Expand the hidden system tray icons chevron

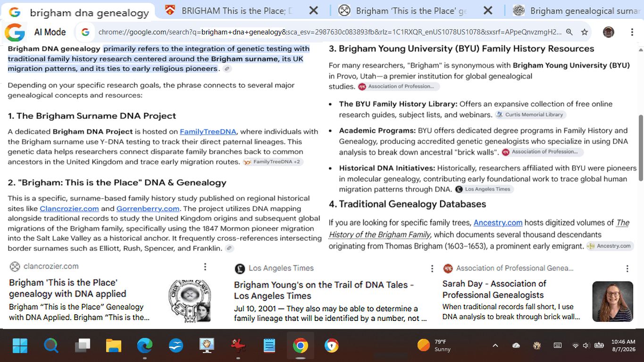pos(495,345)
